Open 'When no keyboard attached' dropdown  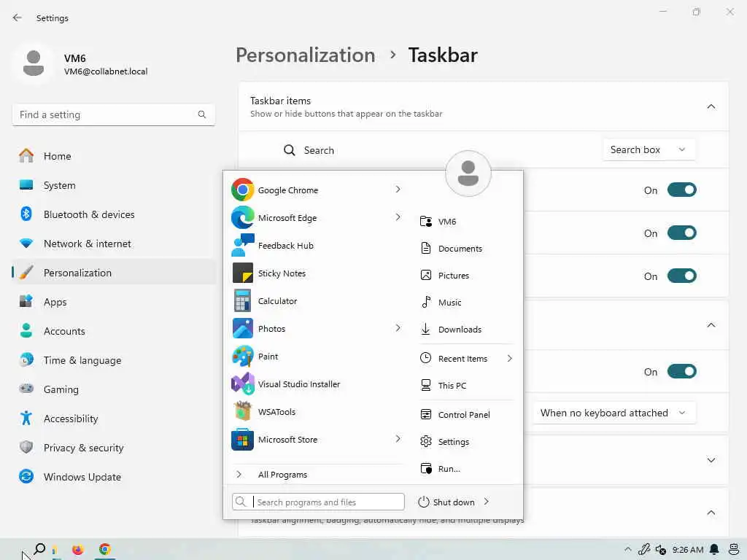click(x=614, y=413)
